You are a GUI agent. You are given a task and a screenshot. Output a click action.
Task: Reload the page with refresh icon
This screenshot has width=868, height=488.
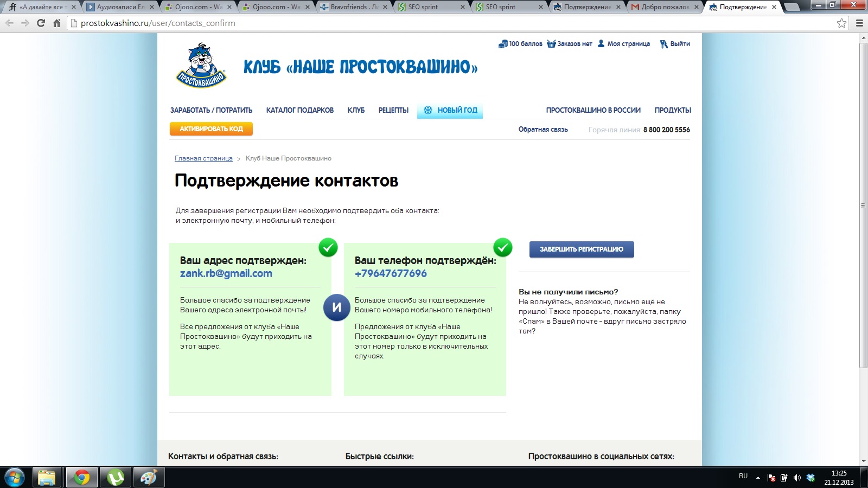(41, 23)
